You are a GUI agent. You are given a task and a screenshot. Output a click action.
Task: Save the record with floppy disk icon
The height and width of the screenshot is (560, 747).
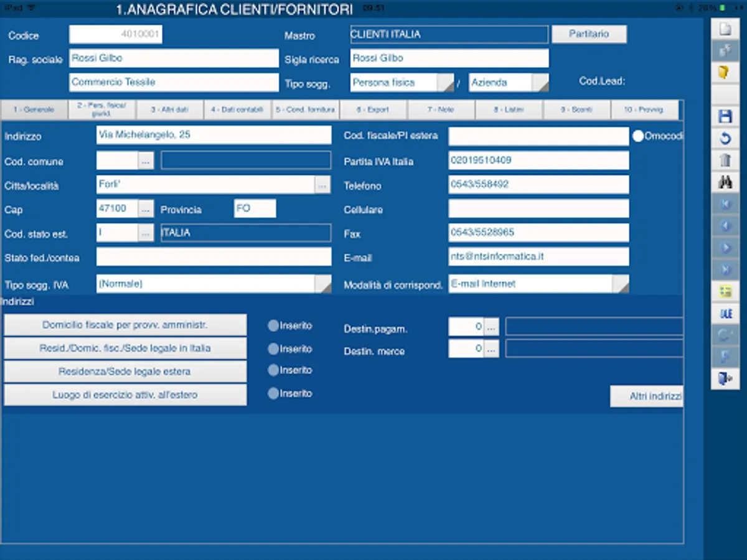(x=725, y=116)
